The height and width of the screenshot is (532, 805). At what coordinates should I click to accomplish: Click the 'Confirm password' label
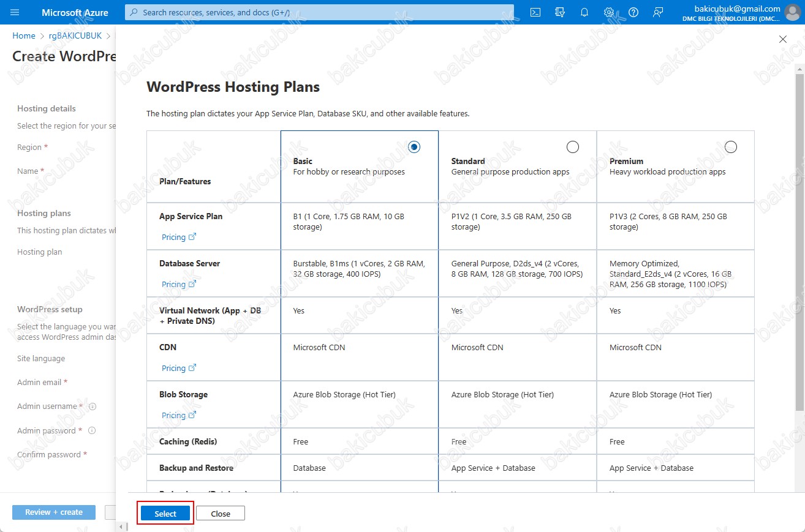click(x=49, y=455)
